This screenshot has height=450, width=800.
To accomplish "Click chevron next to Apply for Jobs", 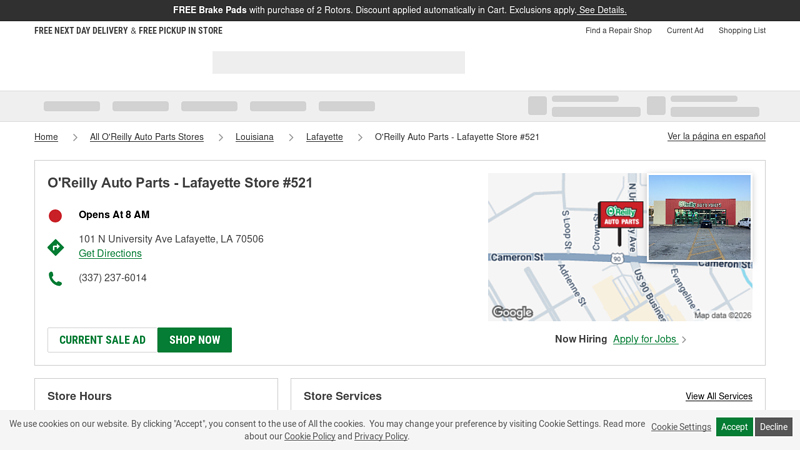I will point(684,340).
